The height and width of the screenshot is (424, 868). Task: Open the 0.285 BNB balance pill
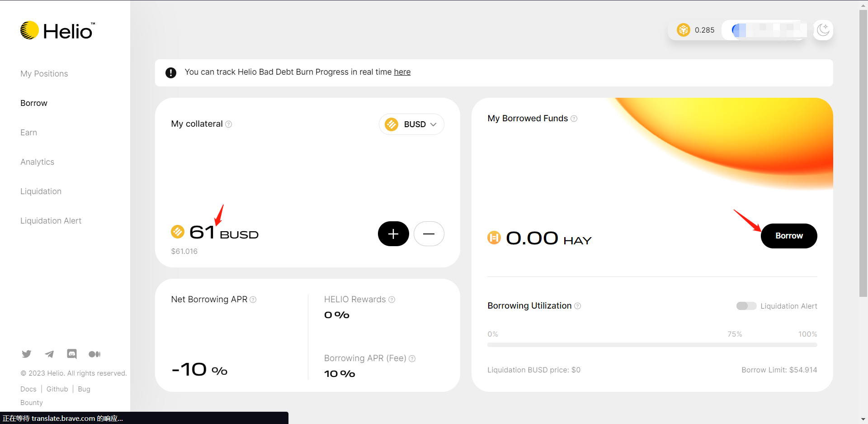[696, 30]
